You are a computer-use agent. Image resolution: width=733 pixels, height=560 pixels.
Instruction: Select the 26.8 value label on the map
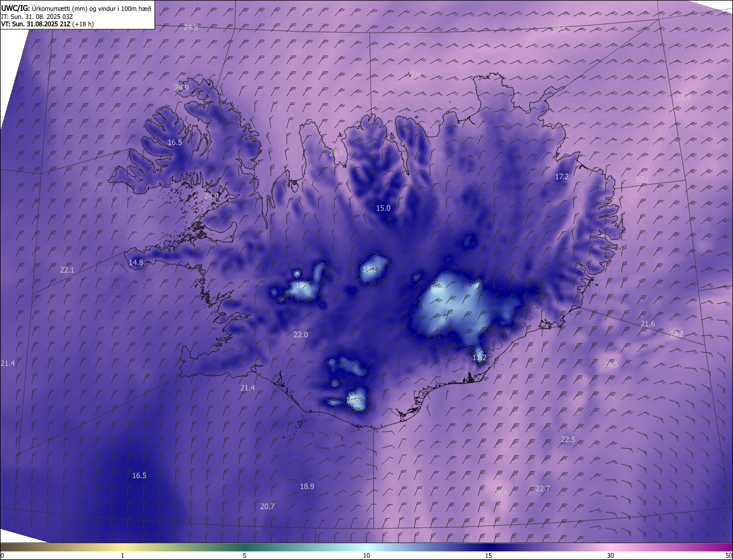(336, 153)
